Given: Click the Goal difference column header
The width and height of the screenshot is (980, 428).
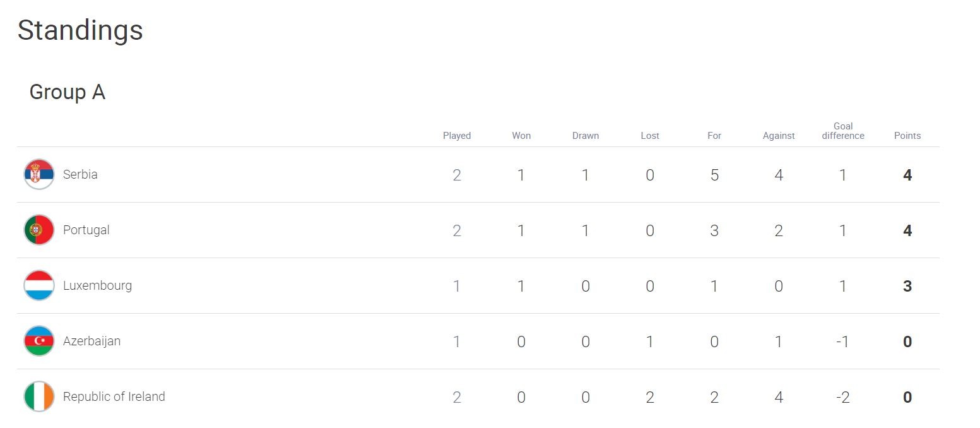Looking at the screenshot, I should tap(843, 131).
